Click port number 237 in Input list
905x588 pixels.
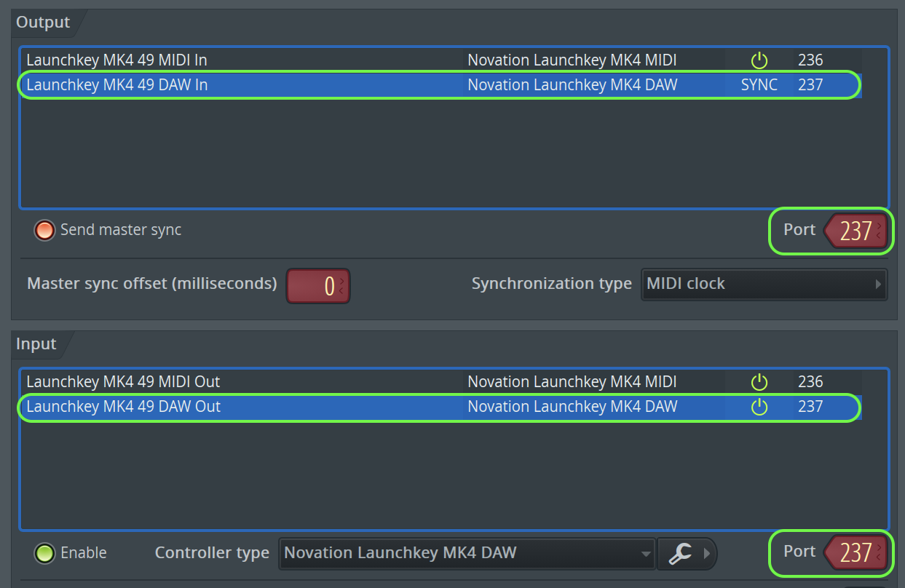[810, 406]
